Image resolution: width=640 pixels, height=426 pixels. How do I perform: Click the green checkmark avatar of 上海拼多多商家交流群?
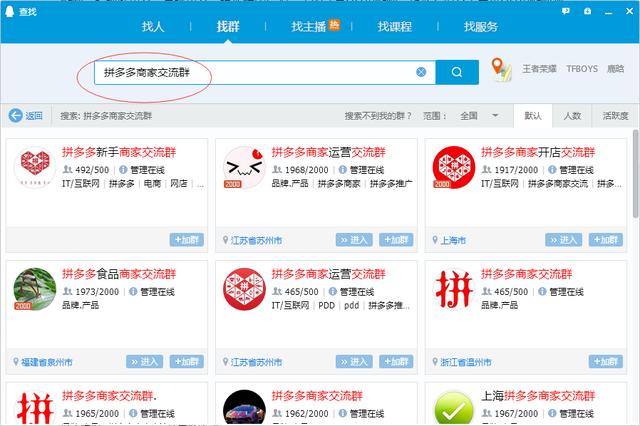point(454,408)
